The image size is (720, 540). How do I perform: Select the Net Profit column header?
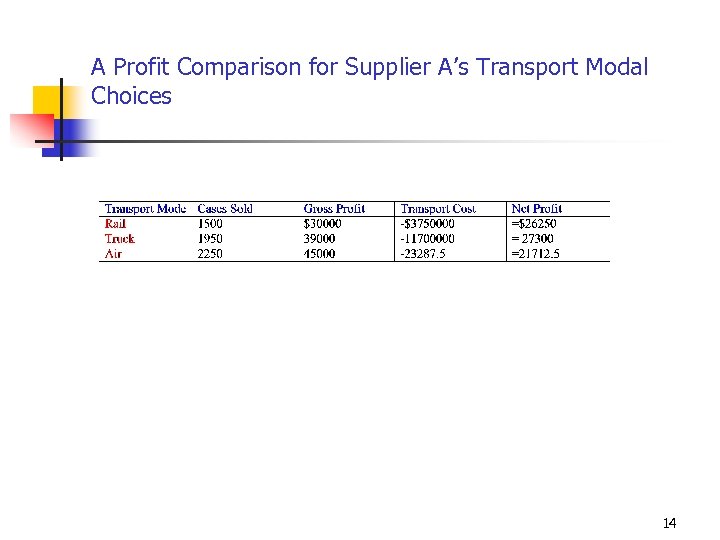[536, 209]
